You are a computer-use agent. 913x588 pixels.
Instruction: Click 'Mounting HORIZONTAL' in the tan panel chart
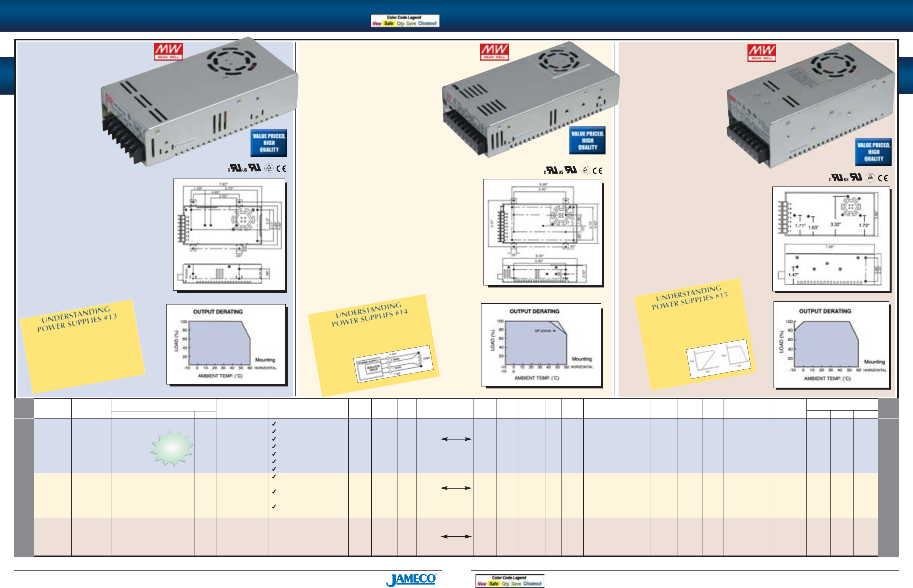875,366
